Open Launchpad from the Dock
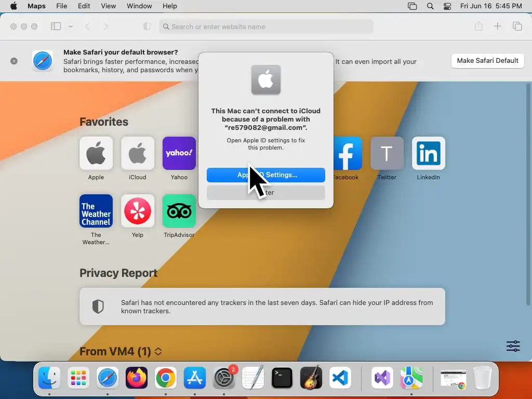Screen dimensions: 532x399 click(x=78, y=378)
